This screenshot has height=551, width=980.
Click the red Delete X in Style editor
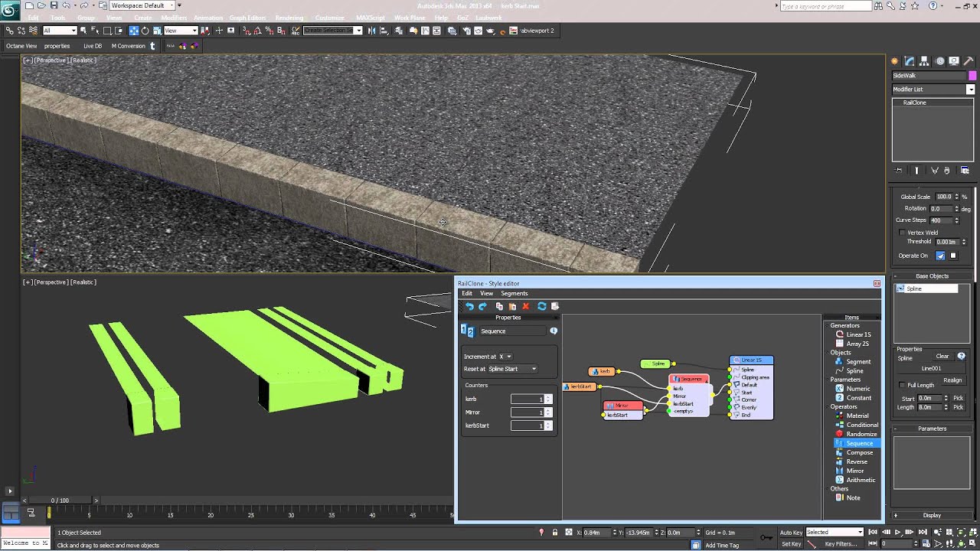(x=525, y=306)
